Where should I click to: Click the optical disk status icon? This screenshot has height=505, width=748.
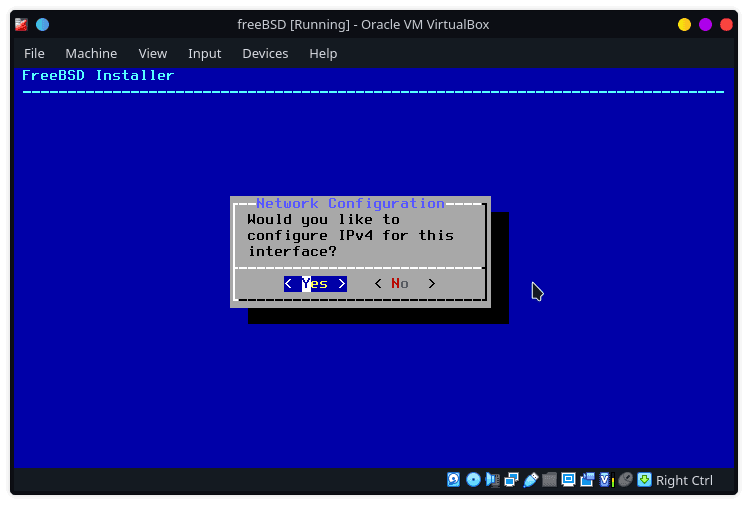pyautogui.click(x=473, y=480)
